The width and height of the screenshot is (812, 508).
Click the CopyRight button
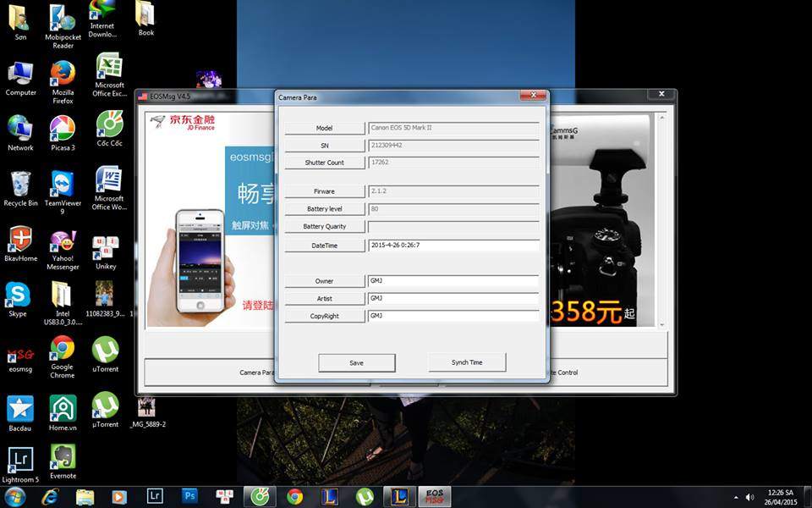tap(325, 316)
